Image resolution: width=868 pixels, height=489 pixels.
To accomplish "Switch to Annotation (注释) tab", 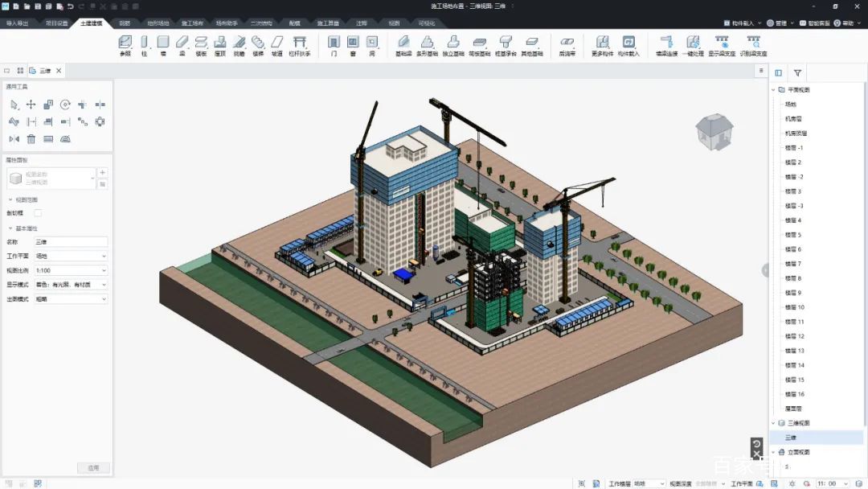I will click(x=362, y=23).
